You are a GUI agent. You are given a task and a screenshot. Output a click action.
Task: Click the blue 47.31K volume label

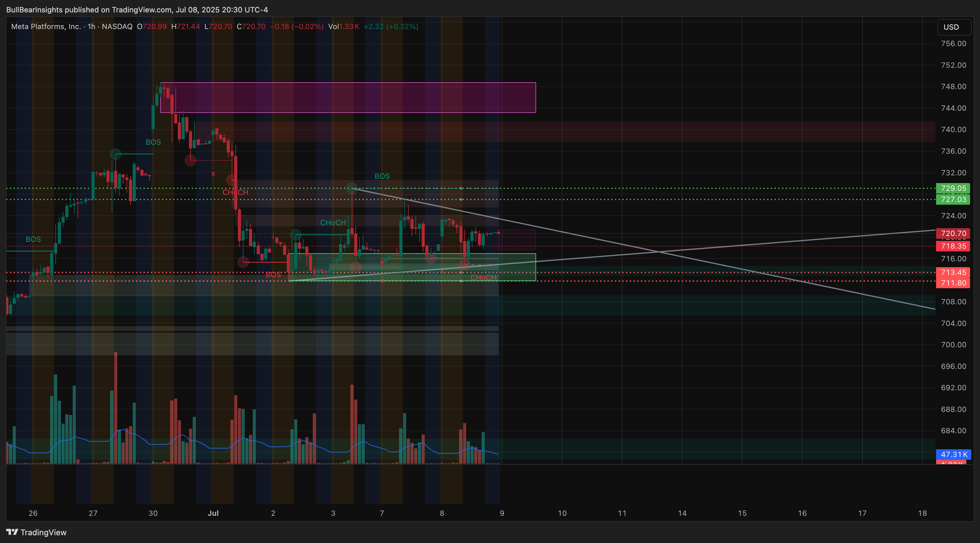(954, 454)
